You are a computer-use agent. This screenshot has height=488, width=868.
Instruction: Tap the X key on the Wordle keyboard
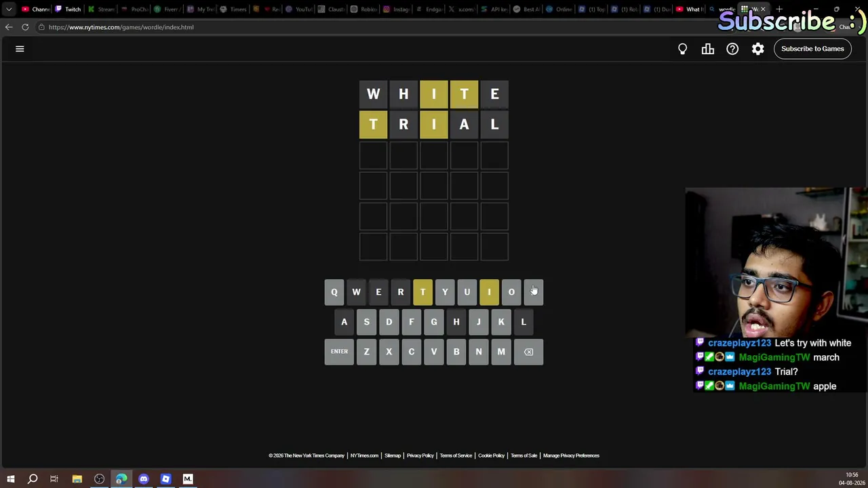389,352
